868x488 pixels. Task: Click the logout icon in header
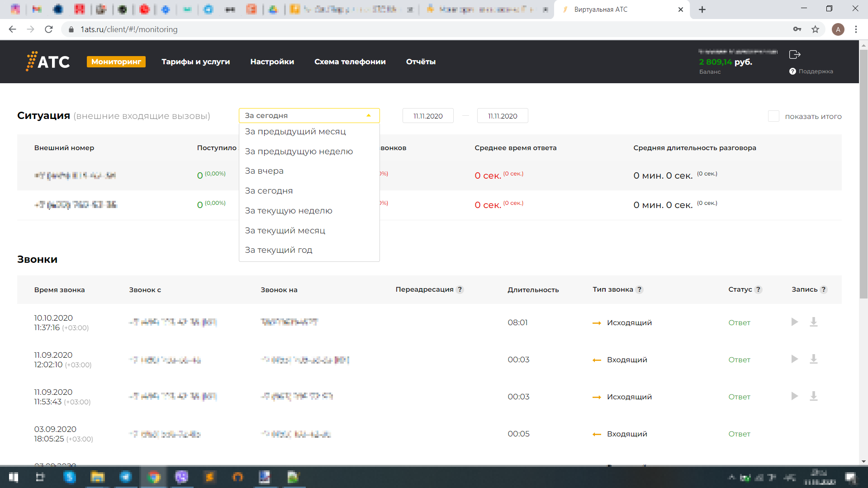pos(795,55)
